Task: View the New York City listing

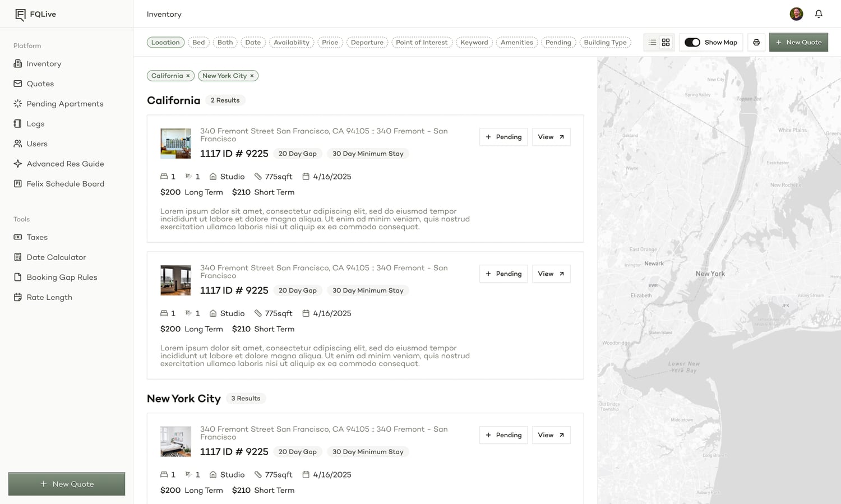Action: (551, 435)
